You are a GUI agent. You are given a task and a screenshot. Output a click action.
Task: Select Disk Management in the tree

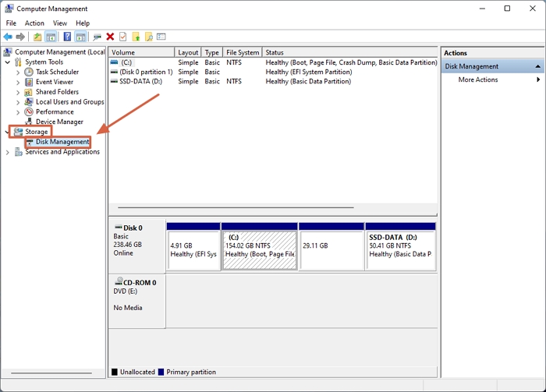click(x=62, y=142)
